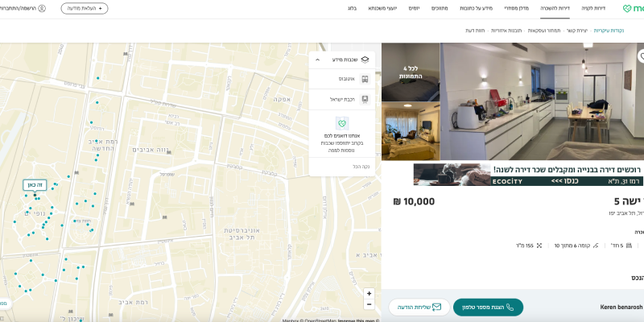Select the Israel Railways train icon

click(x=365, y=99)
